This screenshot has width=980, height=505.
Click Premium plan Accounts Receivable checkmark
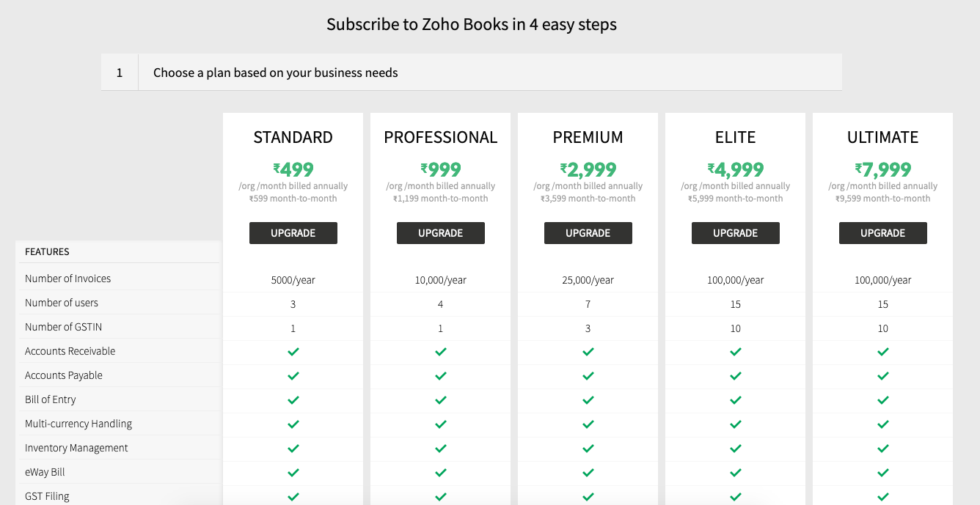tap(588, 352)
